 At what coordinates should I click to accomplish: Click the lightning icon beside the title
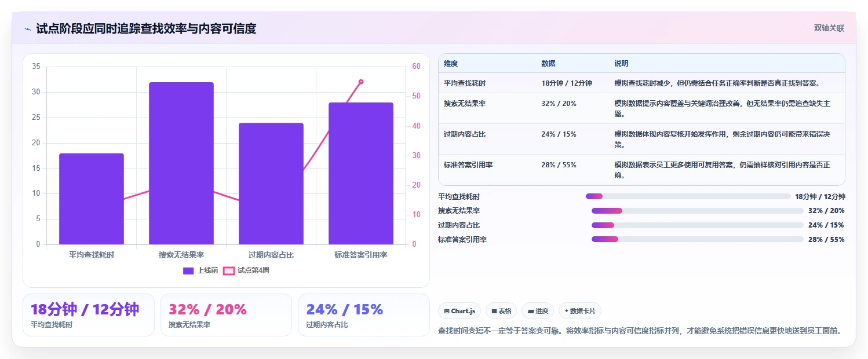[28, 29]
